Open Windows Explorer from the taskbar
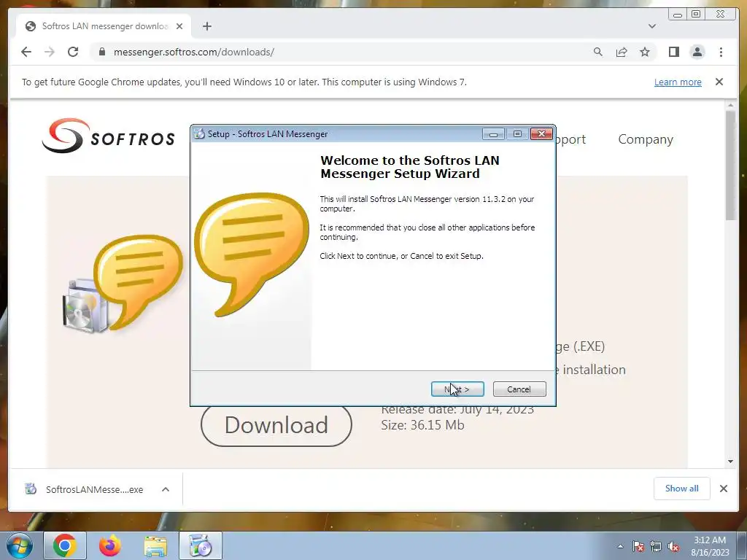The width and height of the screenshot is (747, 560). click(155, 546)
